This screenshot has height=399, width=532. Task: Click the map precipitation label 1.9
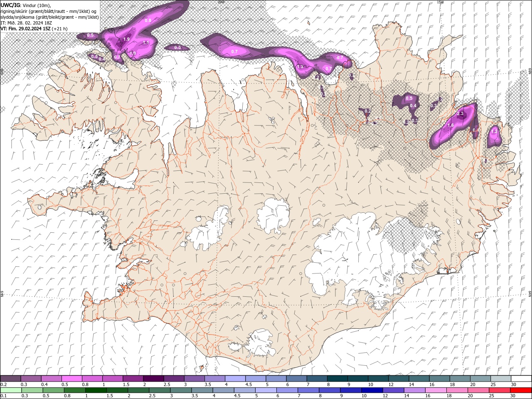[x=127, y=39]
